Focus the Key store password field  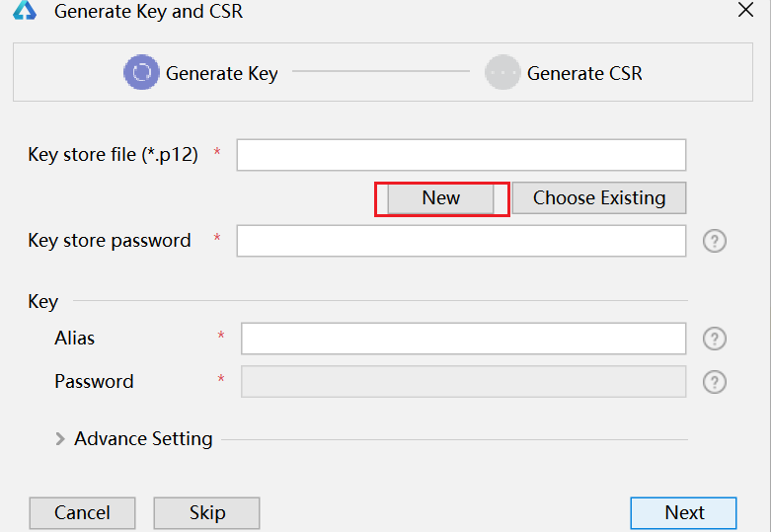click(x=461, y=241)
